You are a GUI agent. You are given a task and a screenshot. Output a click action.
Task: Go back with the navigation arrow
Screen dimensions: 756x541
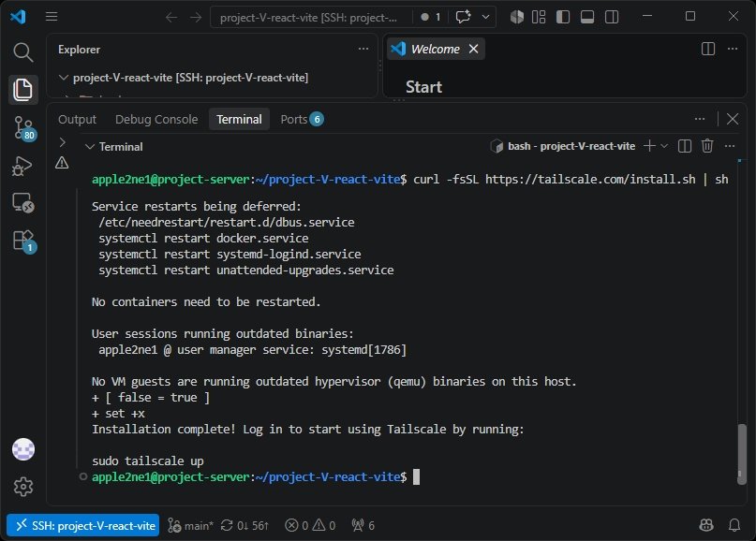pos(171,18)
